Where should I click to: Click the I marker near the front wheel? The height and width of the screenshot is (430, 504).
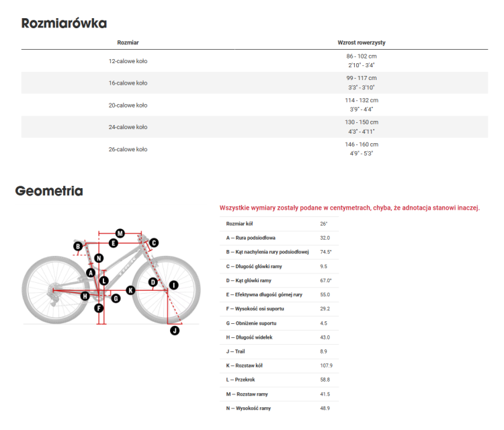[x=173, y=285]
